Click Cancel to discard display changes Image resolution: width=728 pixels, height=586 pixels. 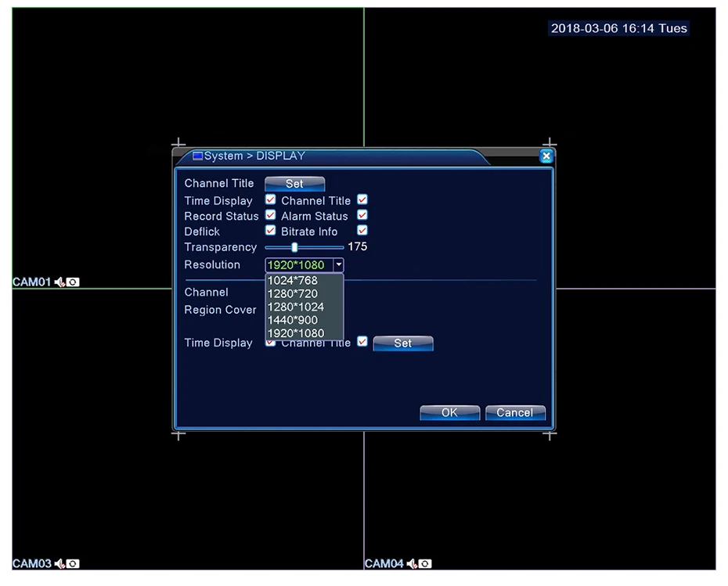515,412
